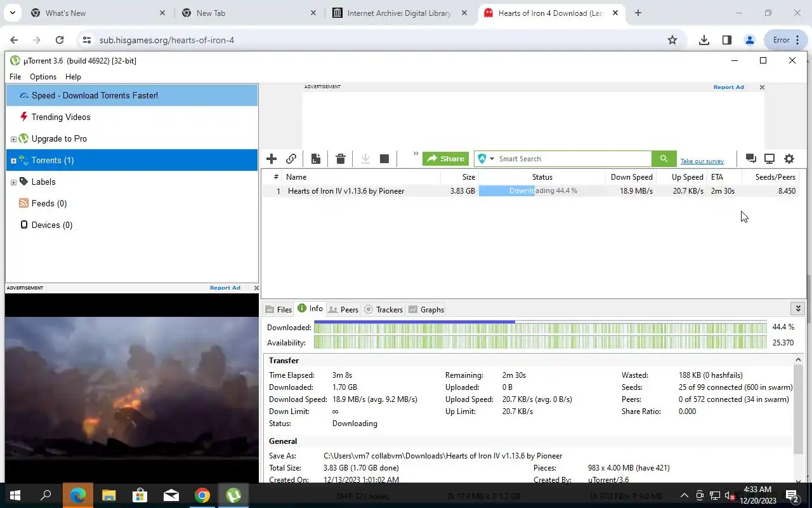Viewport: 812px width, 508px height.
Task: Click the Add Torrent from URL link icon
Action: [291, 159]
